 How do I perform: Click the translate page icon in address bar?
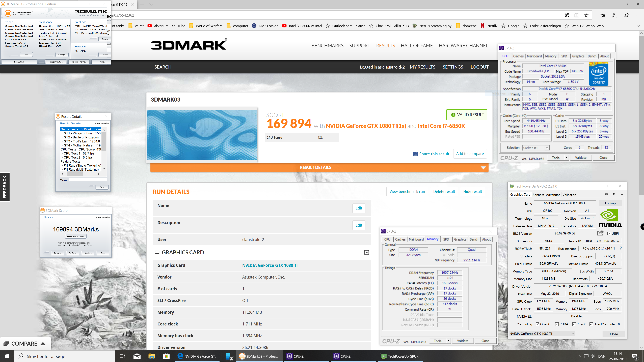(x=567, y=15)
